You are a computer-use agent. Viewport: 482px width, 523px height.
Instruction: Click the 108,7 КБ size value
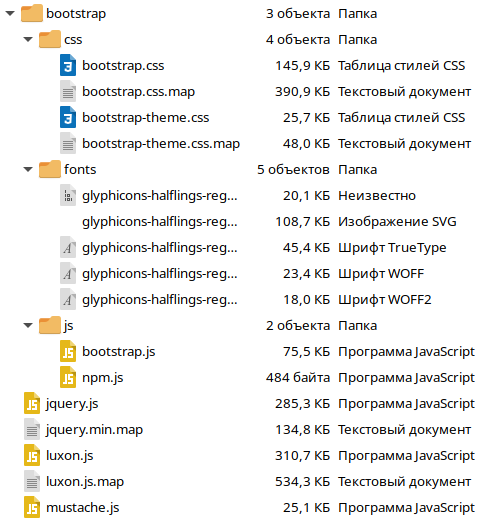coord(303,222)
